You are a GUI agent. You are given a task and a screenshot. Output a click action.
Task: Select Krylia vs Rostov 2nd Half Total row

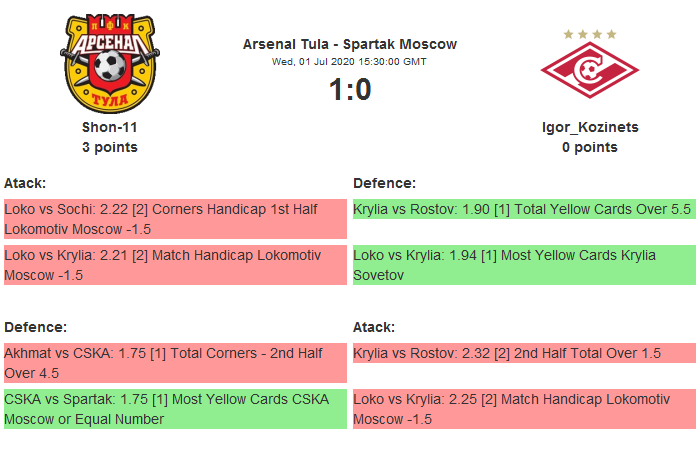click(523, 354)
